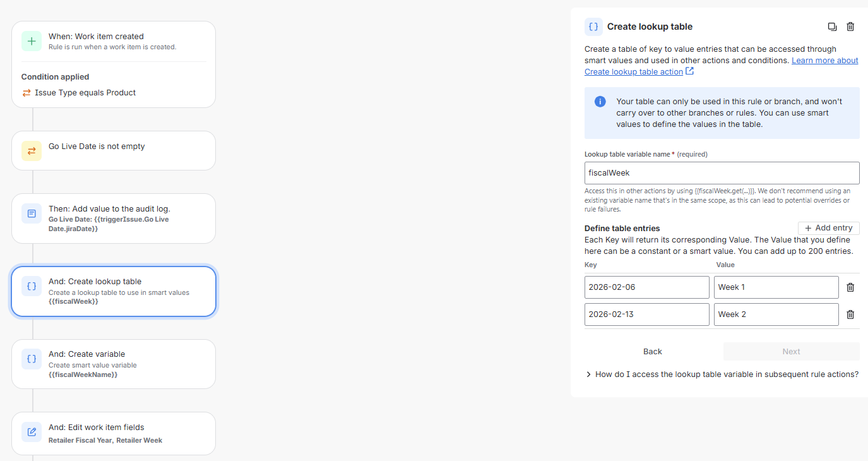Click the trash icon in panel header
Screen dimensions: 868x461
click(850, 27)
